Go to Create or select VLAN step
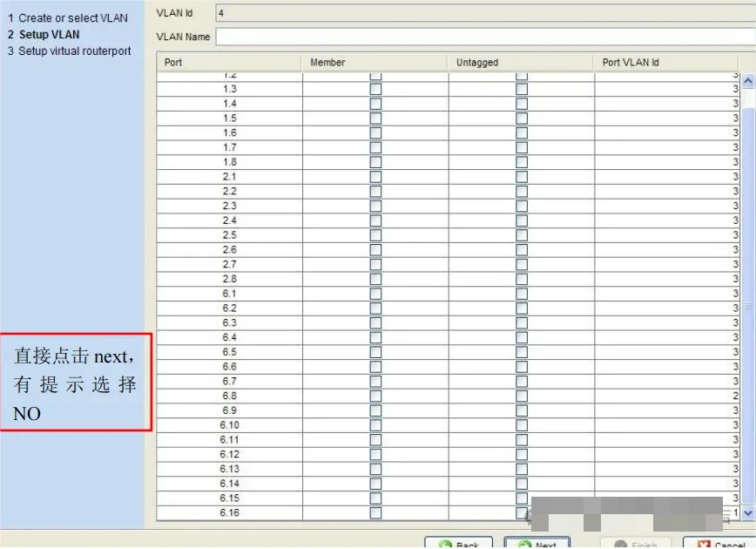 coord(73,18)
